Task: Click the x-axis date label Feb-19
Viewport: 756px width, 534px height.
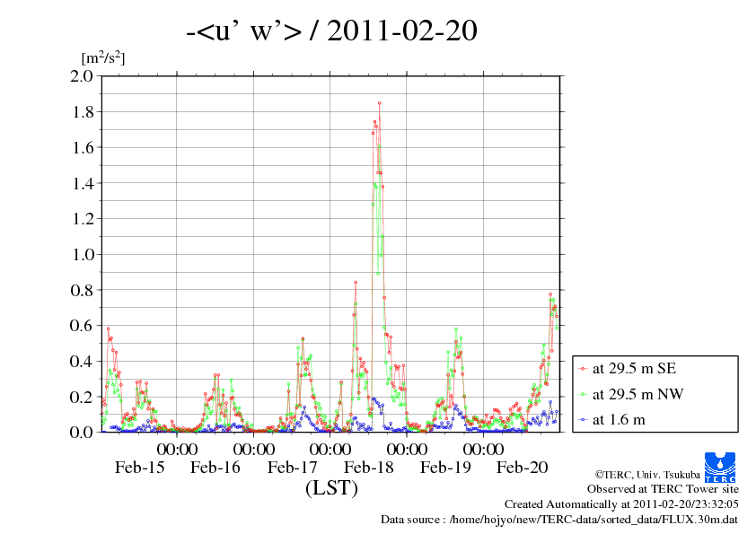Action: [x=445, y=468]
